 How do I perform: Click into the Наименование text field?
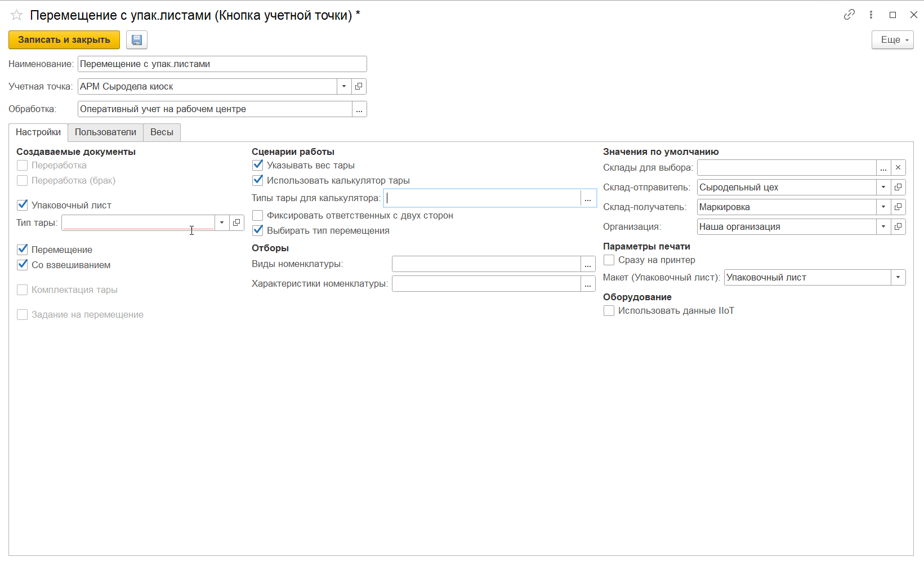point(222,64)
